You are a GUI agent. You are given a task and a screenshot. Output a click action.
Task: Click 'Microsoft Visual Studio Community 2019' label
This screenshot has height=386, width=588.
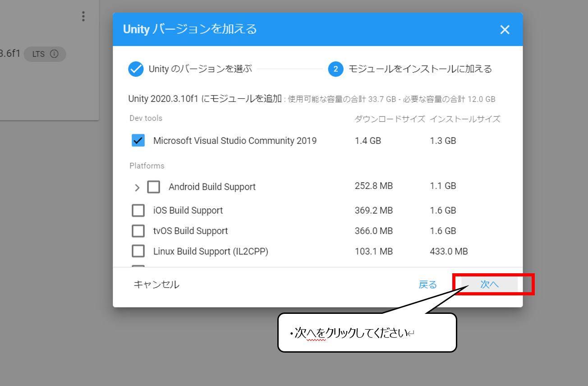(235, 141)
